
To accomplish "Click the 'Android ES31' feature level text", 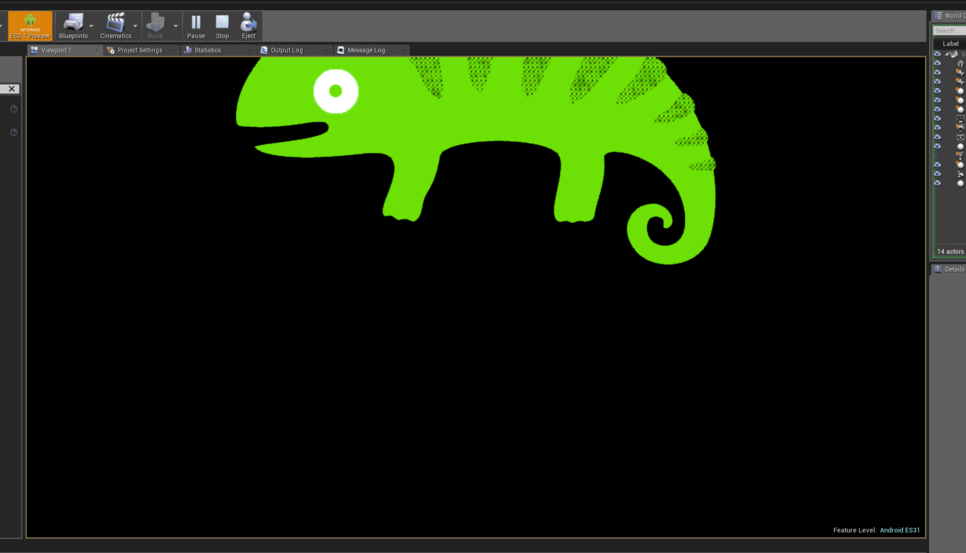I will coord(899,530).
